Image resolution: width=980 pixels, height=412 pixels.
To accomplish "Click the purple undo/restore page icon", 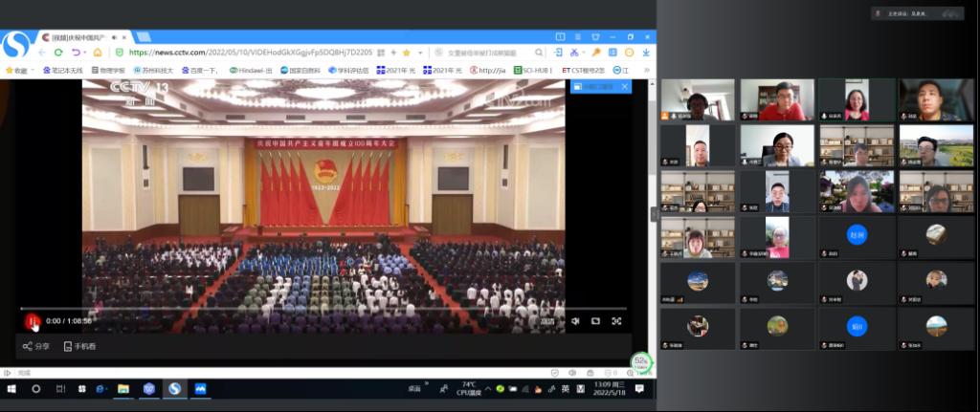I will (75, 53).
